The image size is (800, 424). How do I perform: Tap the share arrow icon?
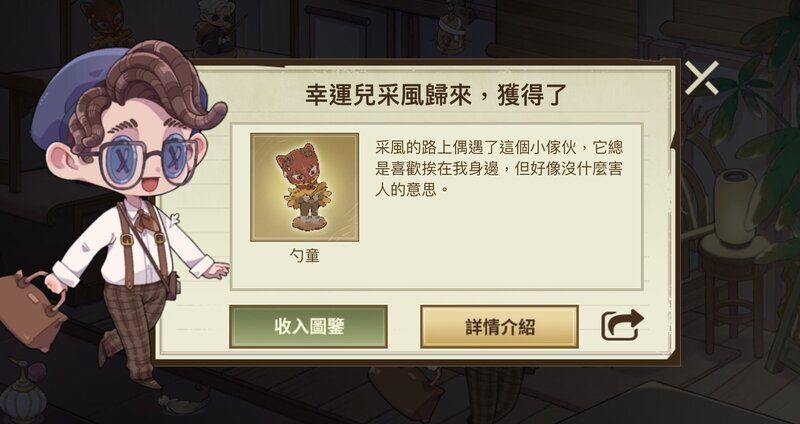click(x=622, y=325)
